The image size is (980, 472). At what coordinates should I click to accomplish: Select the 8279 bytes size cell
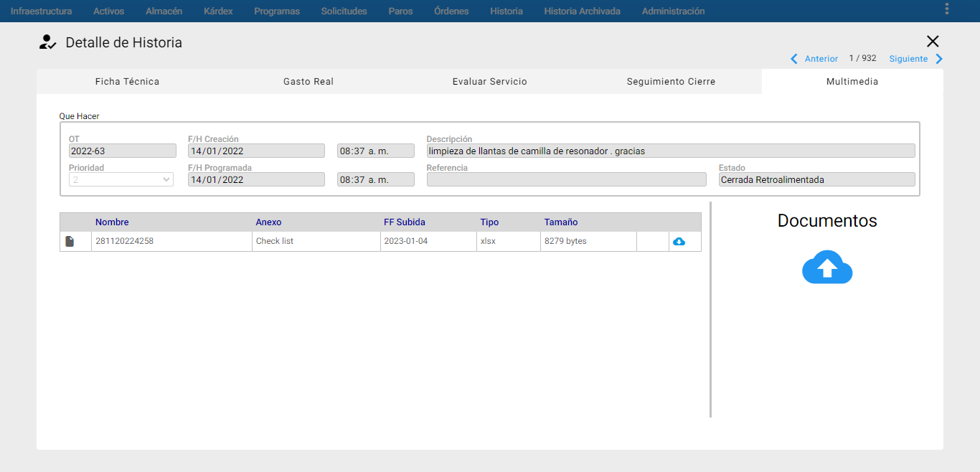pos(588,242)
